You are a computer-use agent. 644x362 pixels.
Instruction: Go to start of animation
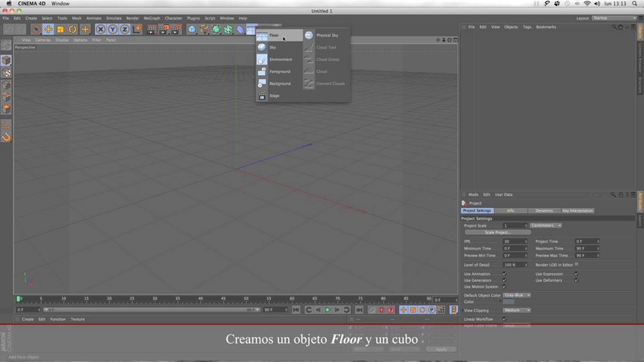pyautogui.click(x=296, y=310)
